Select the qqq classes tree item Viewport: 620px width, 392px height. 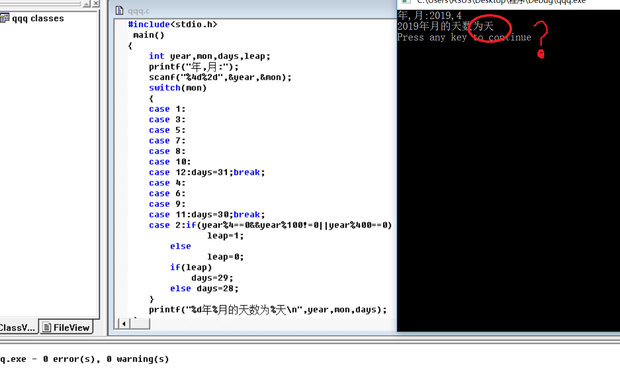point(38,18)
